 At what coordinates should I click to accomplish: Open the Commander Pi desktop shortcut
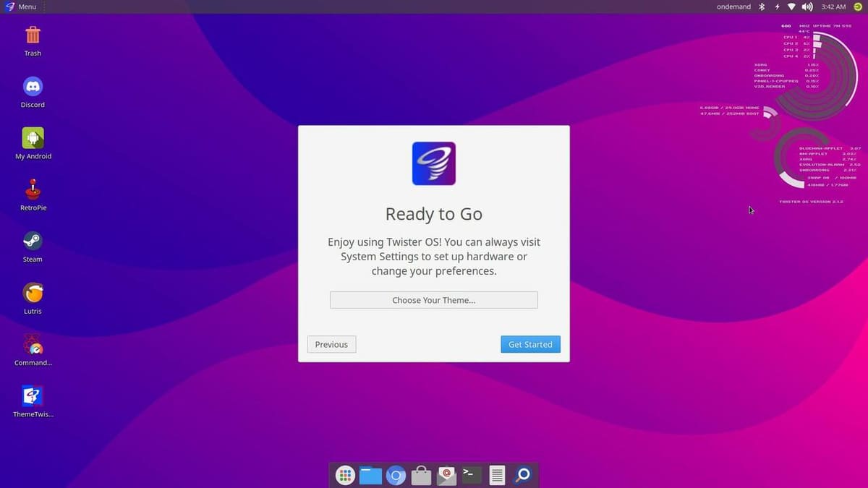coord(33,344)
